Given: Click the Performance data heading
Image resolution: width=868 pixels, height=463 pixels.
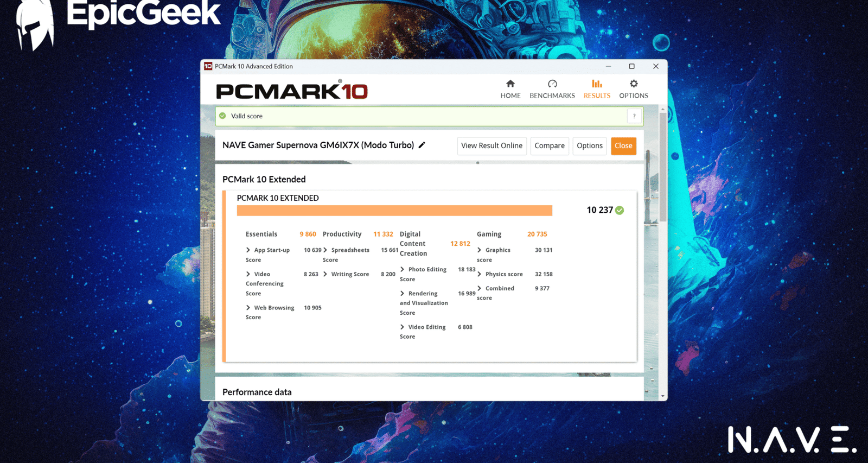Looking at the screenshot, I should tap(257, 392).
